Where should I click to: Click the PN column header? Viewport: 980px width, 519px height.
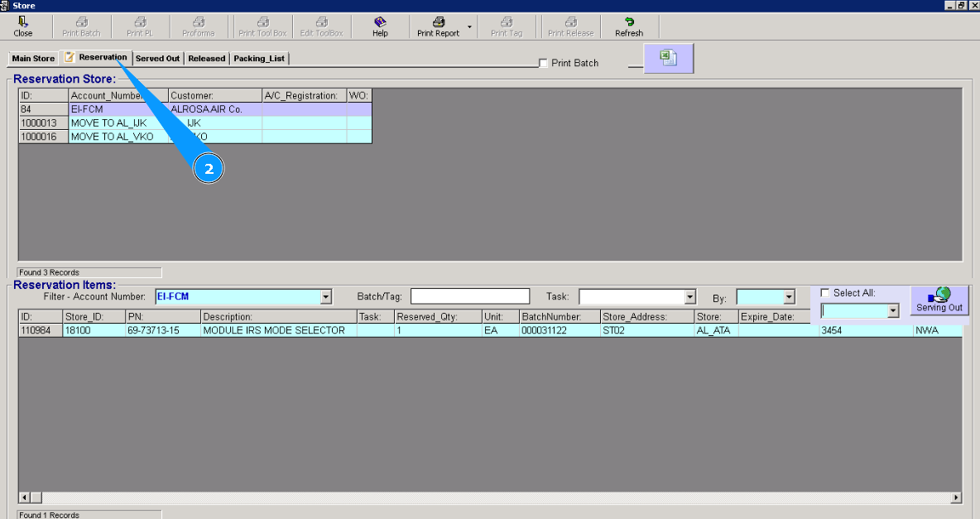(x=162, y=317)
